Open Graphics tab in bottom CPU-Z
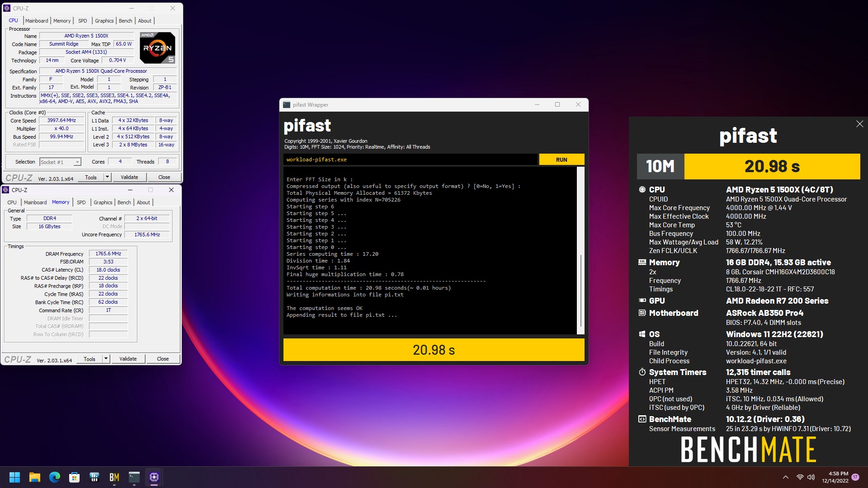 (x=103, y=202)
